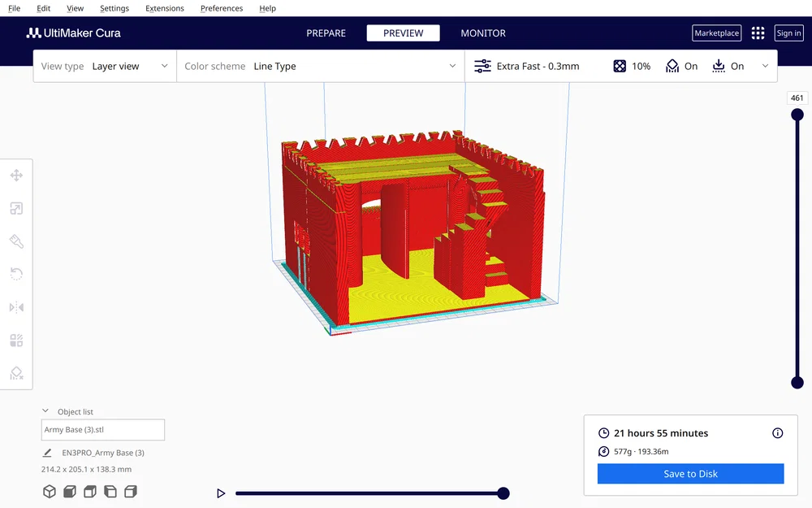Select the Scale tool icon
812x508 pixels.
coord(16,208)
